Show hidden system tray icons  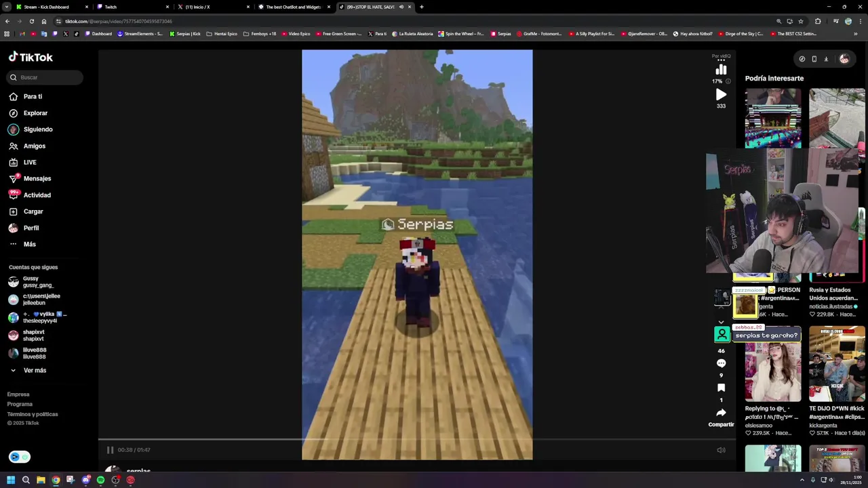tap(803, 480)
